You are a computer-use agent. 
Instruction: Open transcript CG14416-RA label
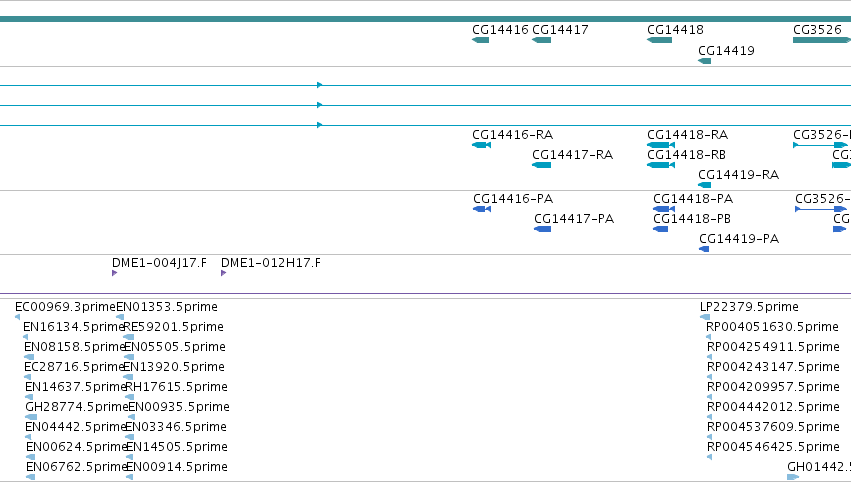coord(512,135)
